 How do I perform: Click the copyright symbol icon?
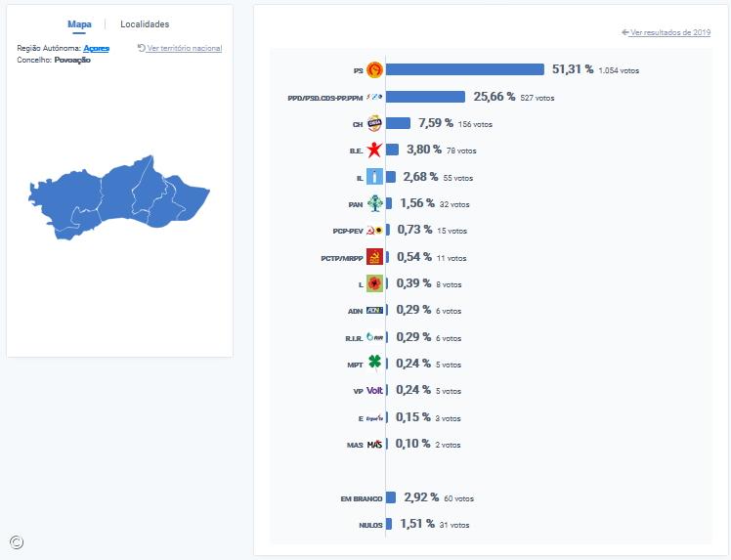coord(17,542)
